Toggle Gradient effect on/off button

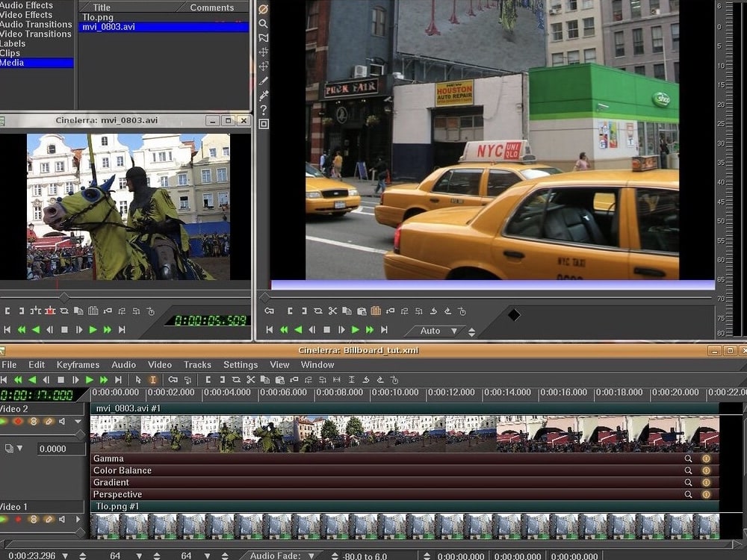[x=706, y=482]
